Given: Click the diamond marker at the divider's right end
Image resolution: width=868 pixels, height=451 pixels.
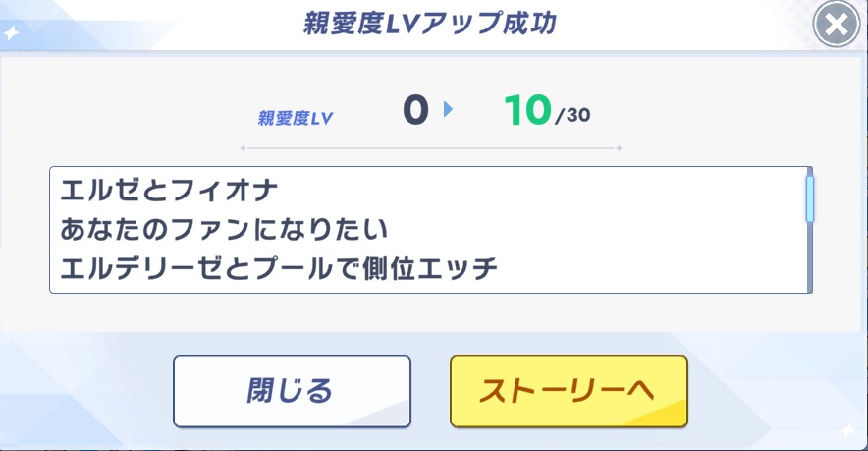Looking at the screenshot, I should [x=619, y=148].
